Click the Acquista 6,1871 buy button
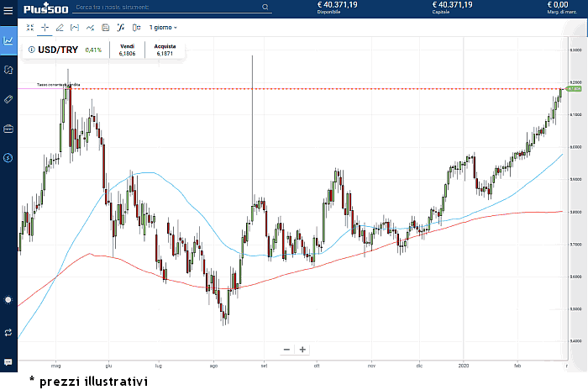Viewport: 588px width, 390px height. coord(165,49)
